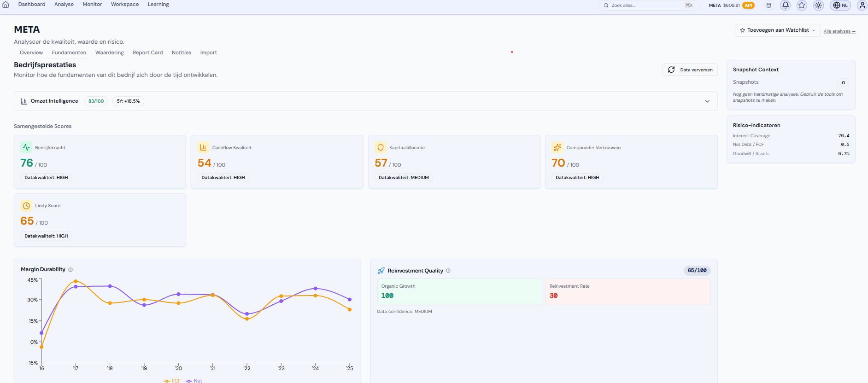Screen dimensions: 868x383
Task: Open the Kapitaalallocatie 57 score
Action: [454, 162]
